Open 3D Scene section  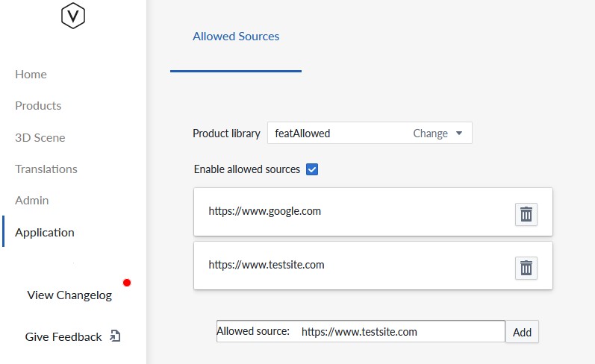40,138
